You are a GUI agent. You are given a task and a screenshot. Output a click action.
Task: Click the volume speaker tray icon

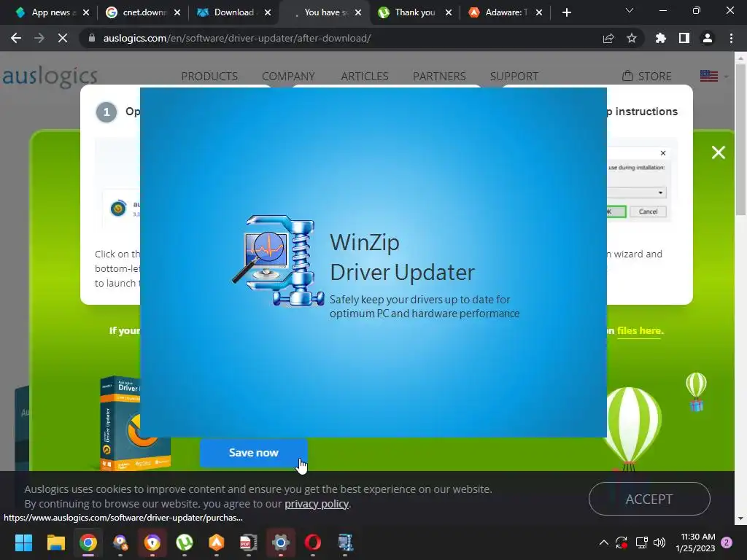[659, 542]
